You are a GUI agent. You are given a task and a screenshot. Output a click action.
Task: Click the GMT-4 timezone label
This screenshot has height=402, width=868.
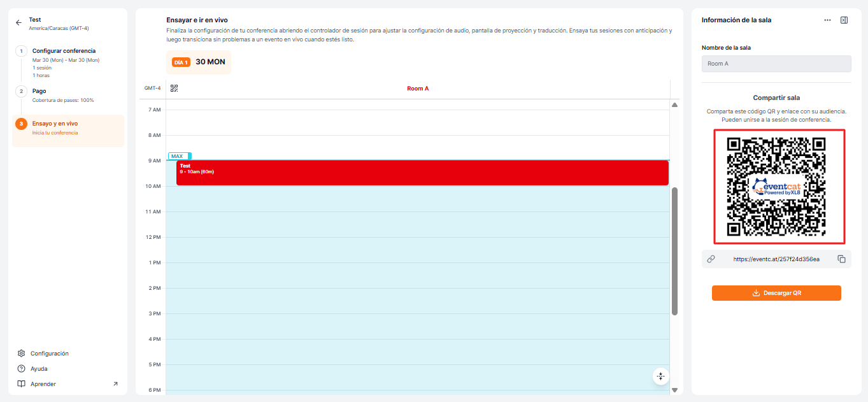[152, 88]
